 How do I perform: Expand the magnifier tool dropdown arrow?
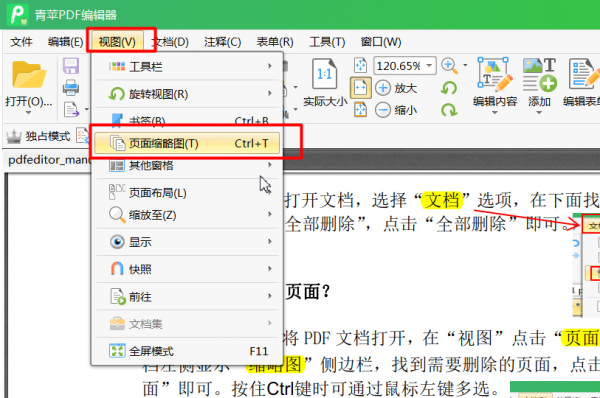pyautogui.click(x=465, y=65)
